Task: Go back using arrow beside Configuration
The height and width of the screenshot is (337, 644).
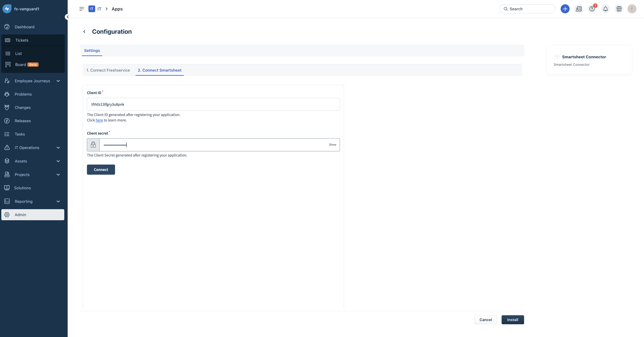Action: [x=84, y=32]
